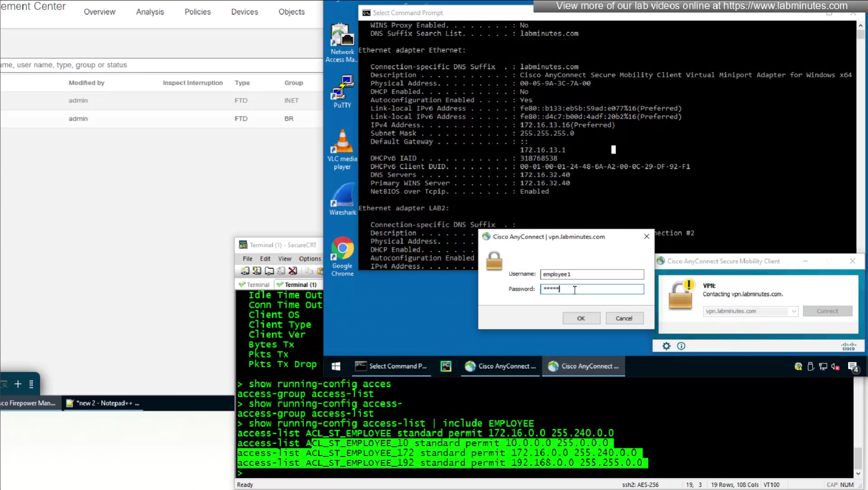
Task: Click the Username input field
Action: pos(591,274)
